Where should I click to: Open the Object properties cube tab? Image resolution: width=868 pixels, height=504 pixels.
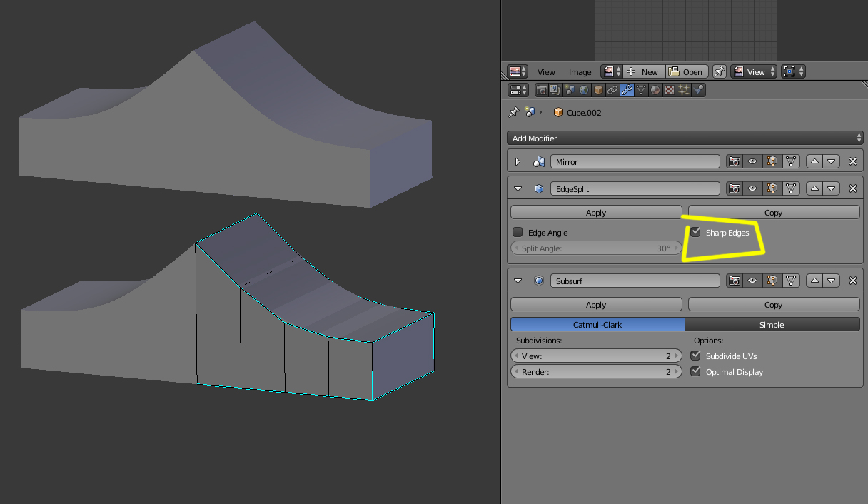click(x=598, y=90)
